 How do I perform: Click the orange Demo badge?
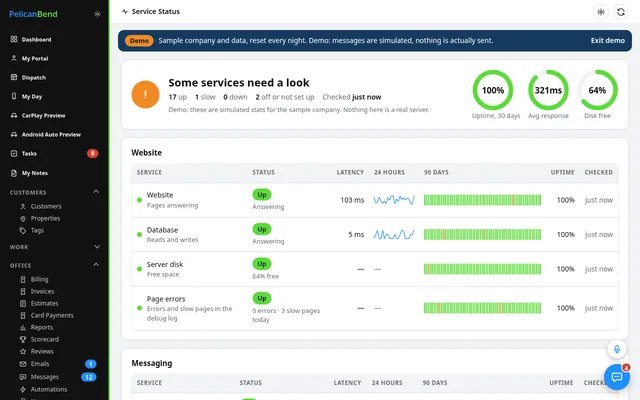pyautogui.click(x=139, y=40)
